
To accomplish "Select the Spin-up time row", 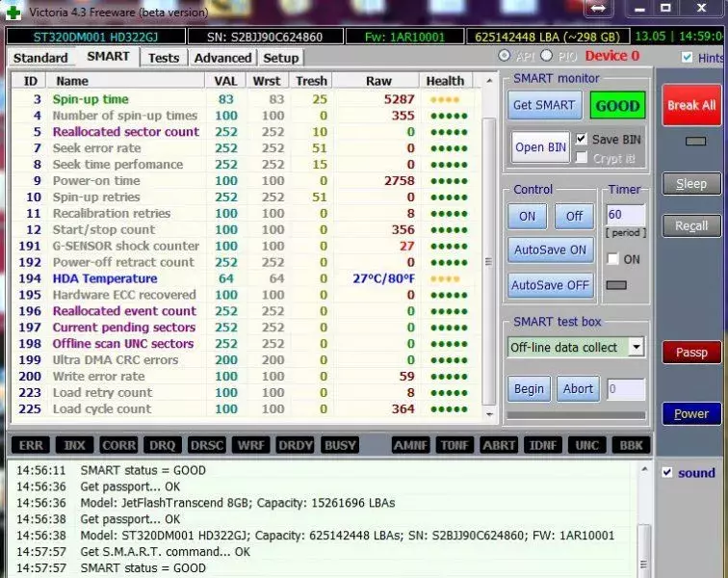I will coord(247,99).
